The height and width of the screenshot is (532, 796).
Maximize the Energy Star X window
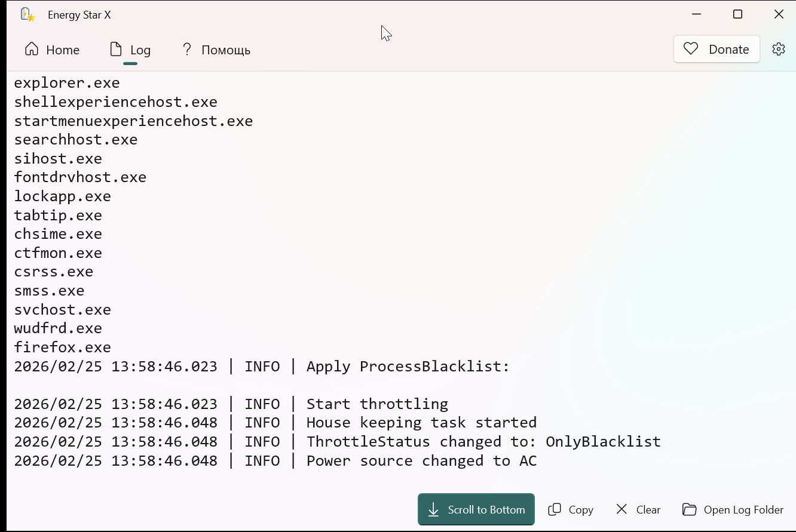(x=737, y=14)
